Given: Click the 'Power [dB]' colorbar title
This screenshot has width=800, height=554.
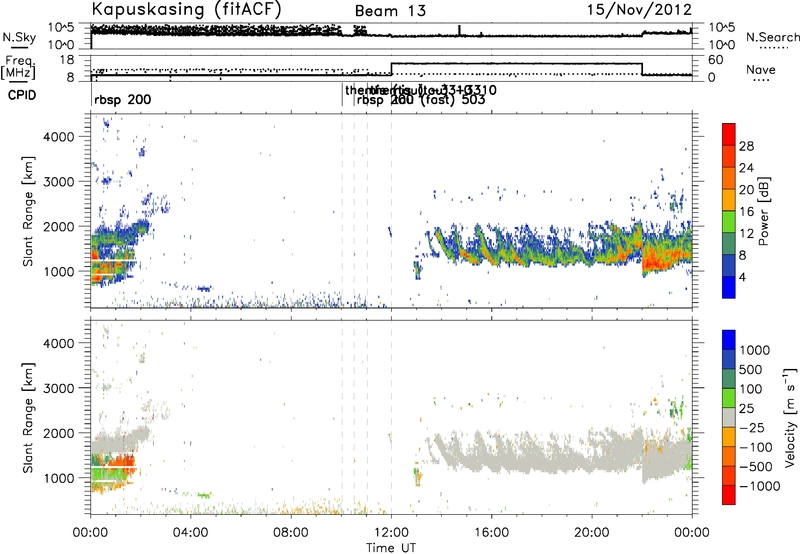Looking at the screenshot, I should tap(764, 211).
